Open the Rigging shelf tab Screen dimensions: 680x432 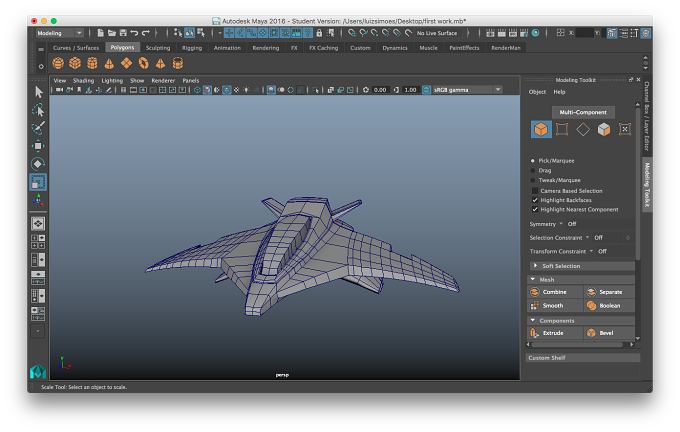tap(192, 48)
